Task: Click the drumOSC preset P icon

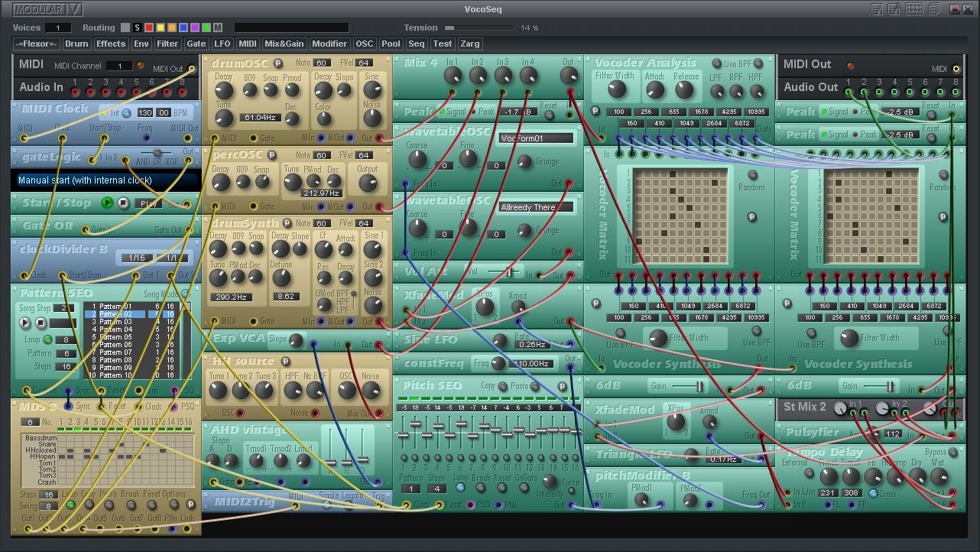Action: click(x=277, y=63)
